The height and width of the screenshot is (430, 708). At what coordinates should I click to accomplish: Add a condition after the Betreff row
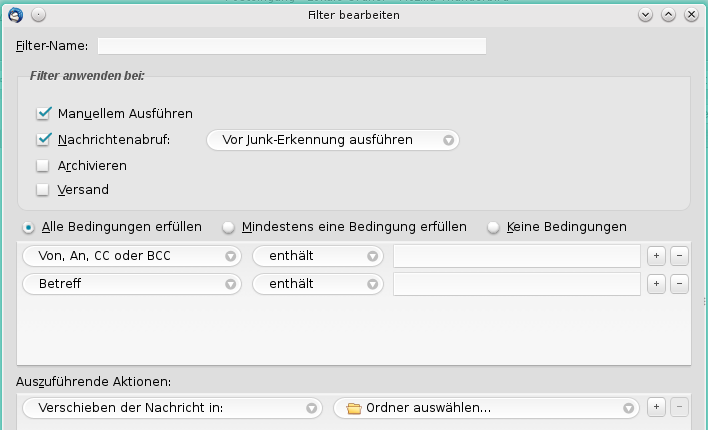(x=656, y=284)
